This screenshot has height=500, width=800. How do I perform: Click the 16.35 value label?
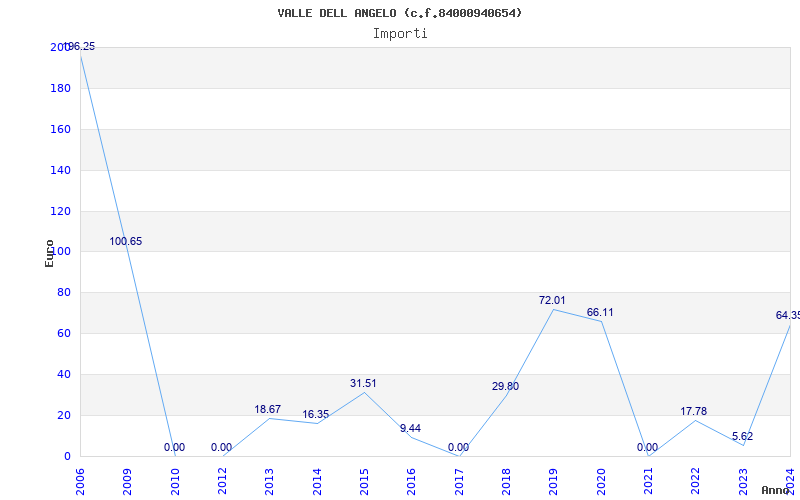pos(315,414)
